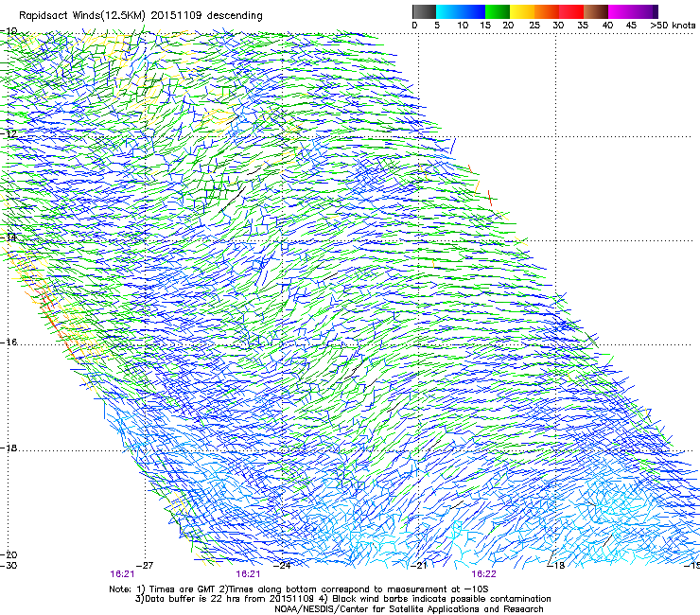Click the purple '16:22' time label
700x615 pixels.
tap(483, 574)
